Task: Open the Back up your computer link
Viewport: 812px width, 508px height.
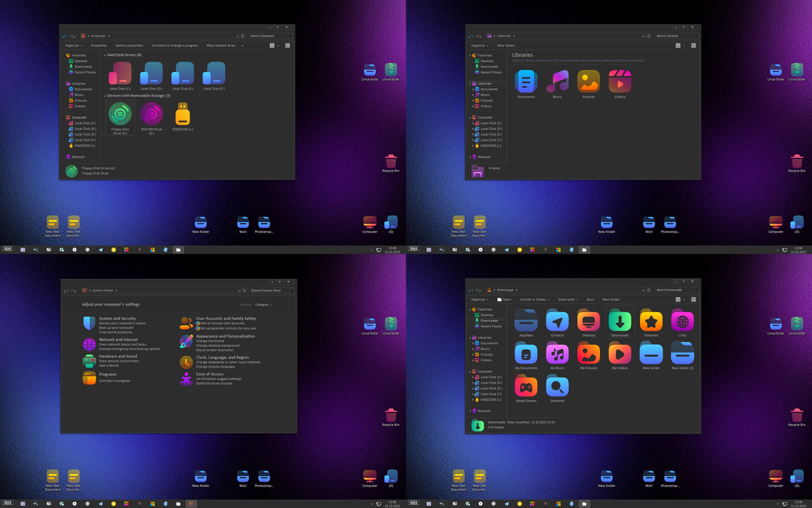Action: tap(116, 328)
